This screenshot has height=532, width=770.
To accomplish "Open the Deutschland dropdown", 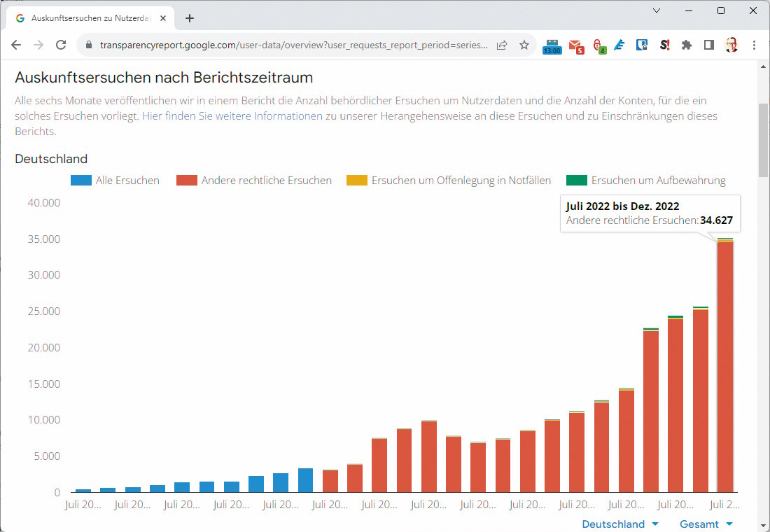I will point(619,524).
